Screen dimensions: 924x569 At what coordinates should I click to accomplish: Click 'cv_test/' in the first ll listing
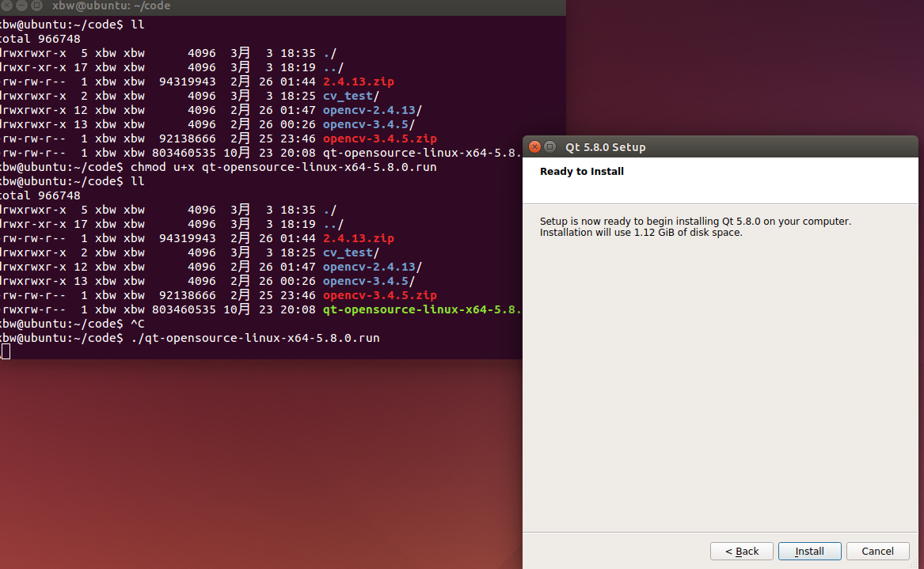point(352,96)
